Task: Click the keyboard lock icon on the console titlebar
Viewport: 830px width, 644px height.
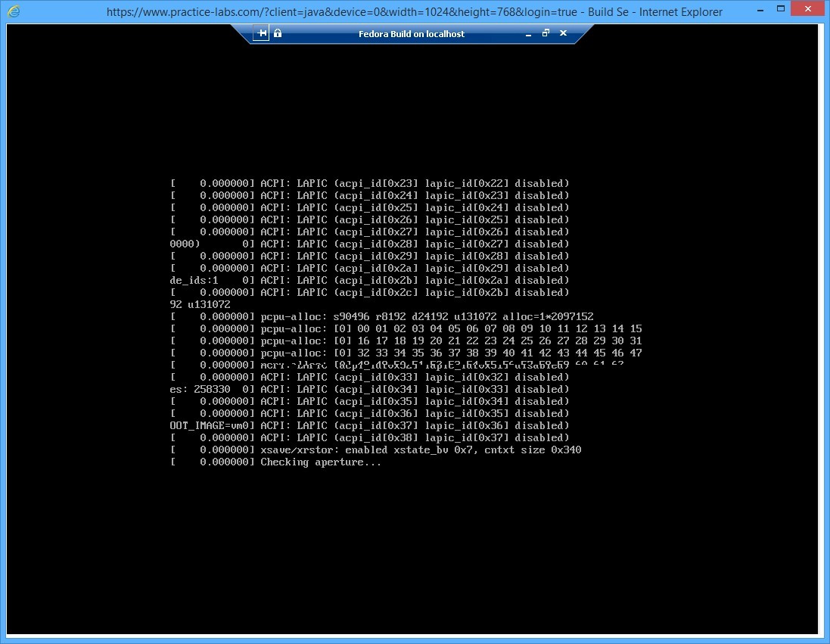Action: 278,33
